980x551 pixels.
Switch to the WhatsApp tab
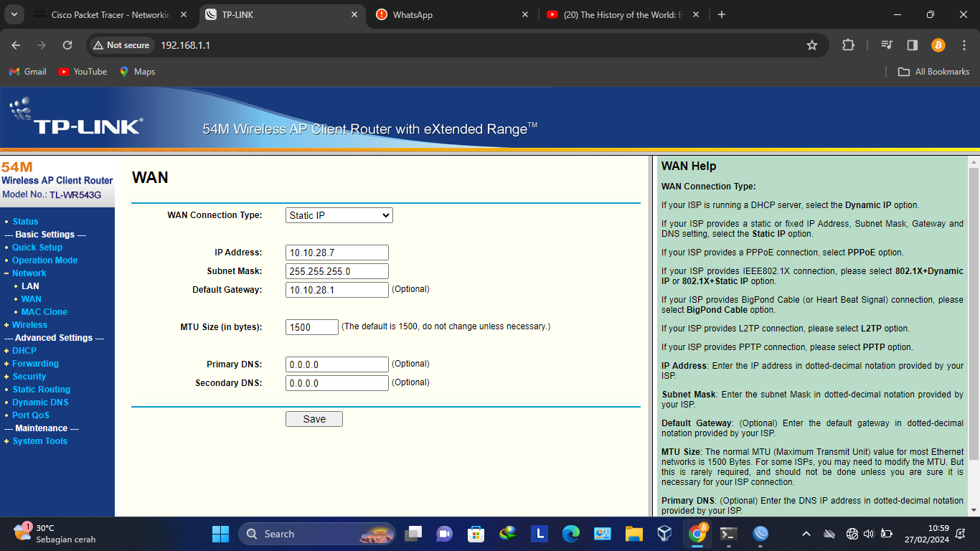pos(453,14)
